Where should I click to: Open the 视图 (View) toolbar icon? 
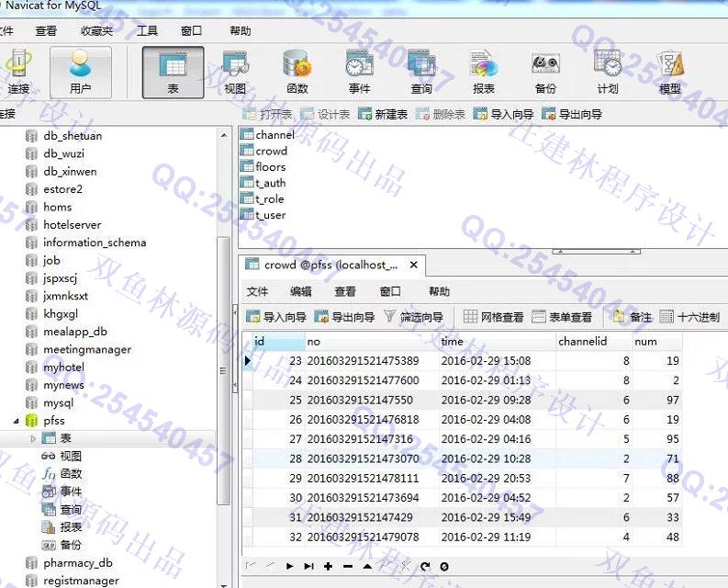coord(235,72)
